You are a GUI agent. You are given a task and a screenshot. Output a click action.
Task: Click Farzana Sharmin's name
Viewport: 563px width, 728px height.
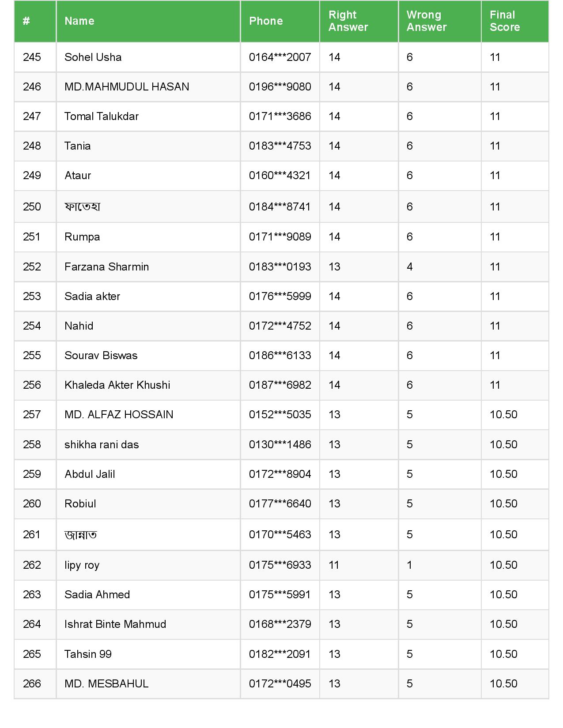coord(107,267)
